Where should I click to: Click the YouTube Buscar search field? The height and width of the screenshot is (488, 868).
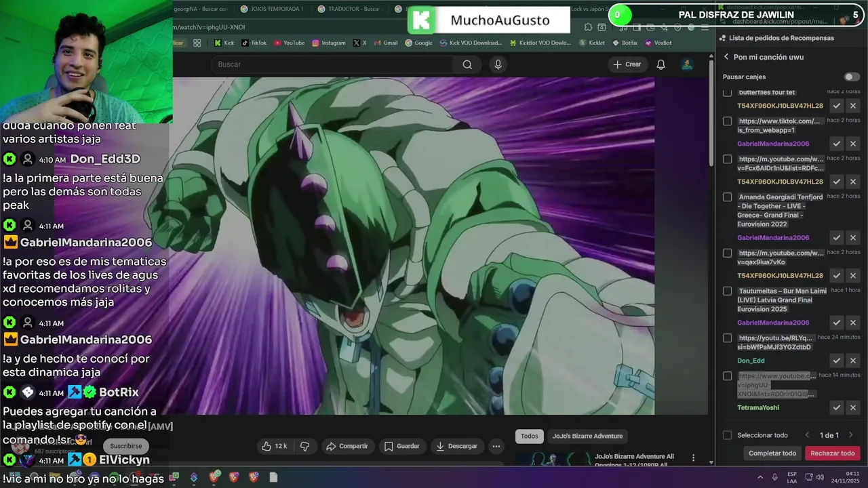click(x=332, y=64)
